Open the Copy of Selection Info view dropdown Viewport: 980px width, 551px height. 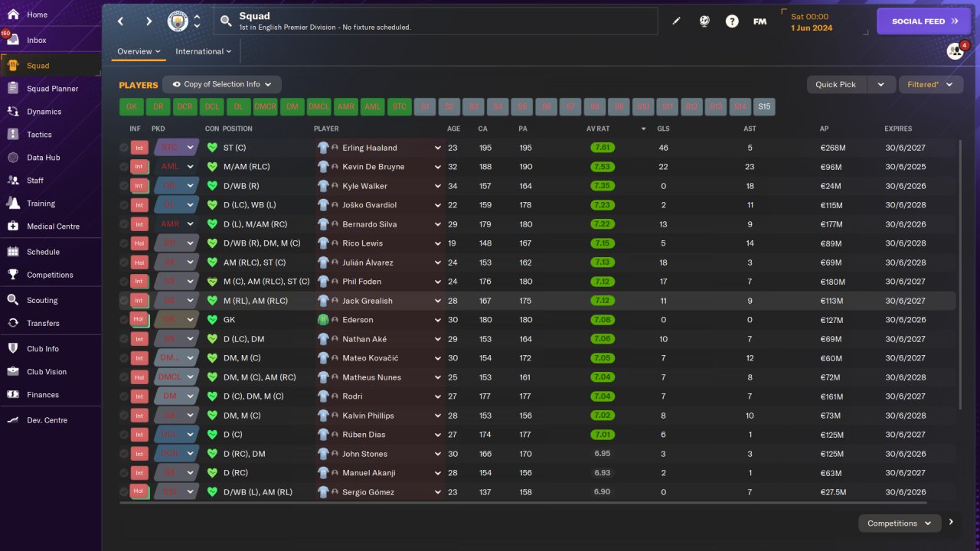coord(223,84)
